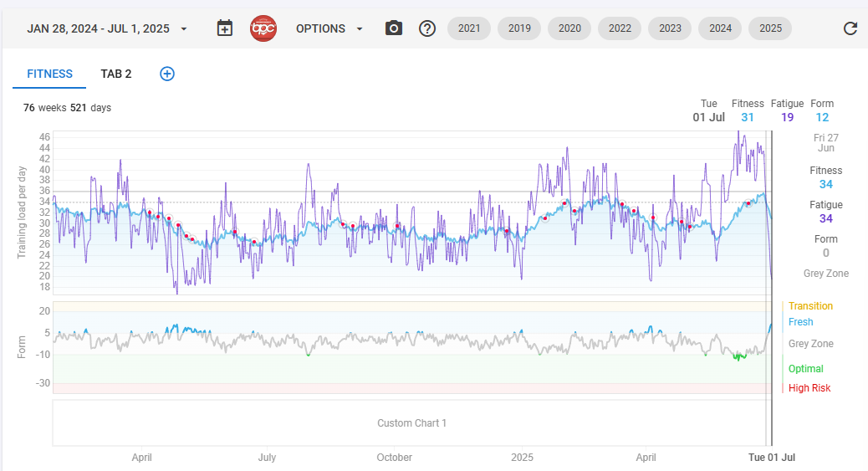Click the Optimal zone legend label
This screenshot has height=471, width=868.
805,369
